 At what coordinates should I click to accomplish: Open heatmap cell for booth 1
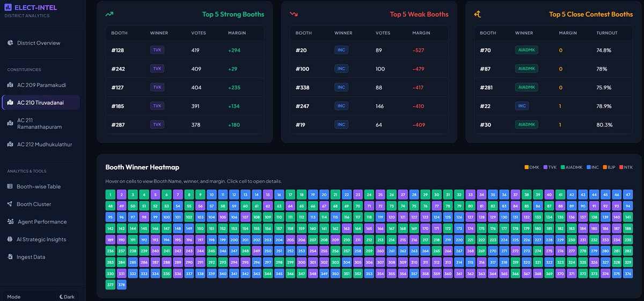(110, 195)
